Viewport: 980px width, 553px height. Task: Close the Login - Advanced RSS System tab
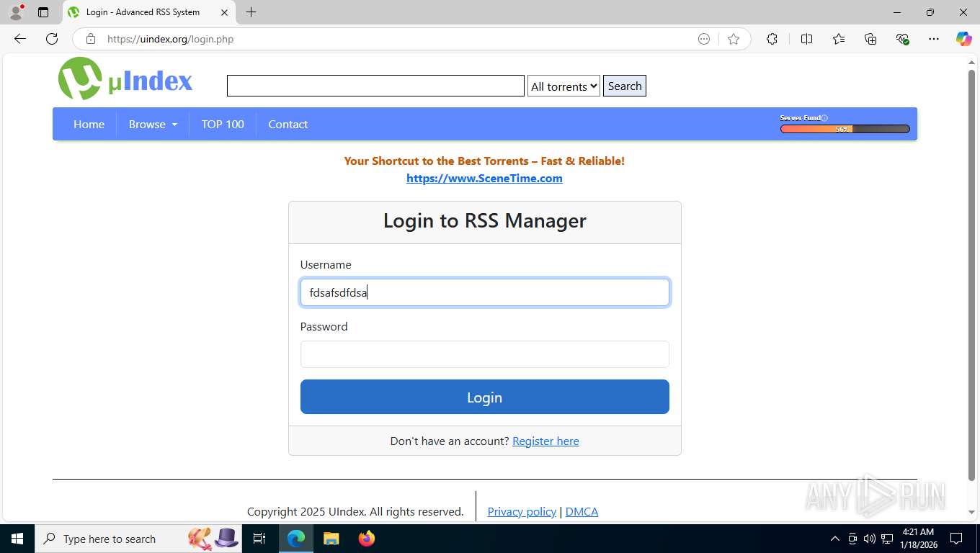tap(224, 12)
